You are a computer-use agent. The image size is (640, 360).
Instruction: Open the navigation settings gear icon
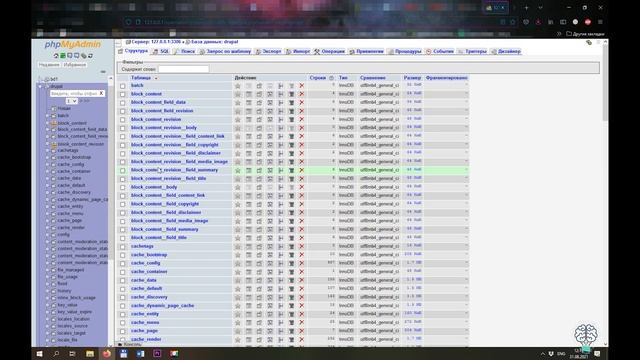pyautogui.click(x=83, y=56)
